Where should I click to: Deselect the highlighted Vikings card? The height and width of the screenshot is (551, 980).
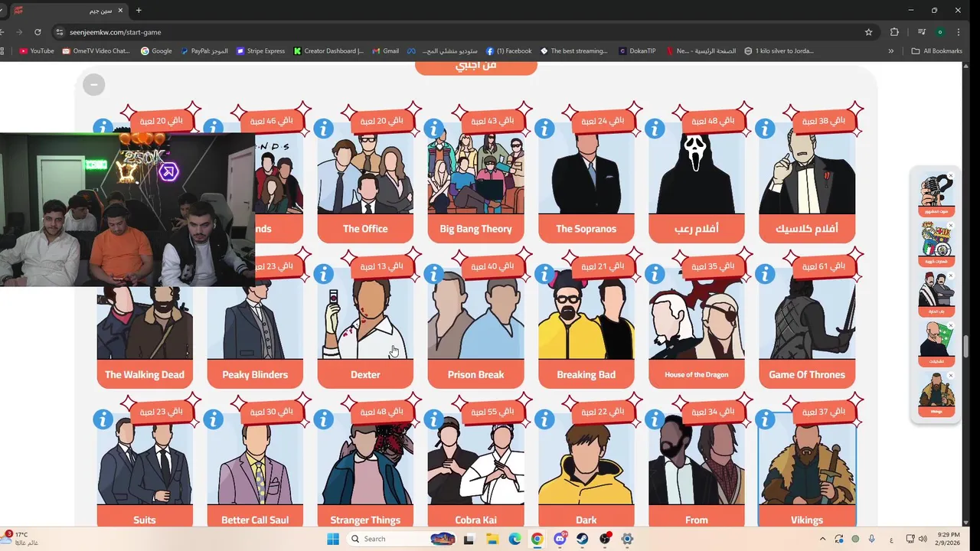point(807,471)
